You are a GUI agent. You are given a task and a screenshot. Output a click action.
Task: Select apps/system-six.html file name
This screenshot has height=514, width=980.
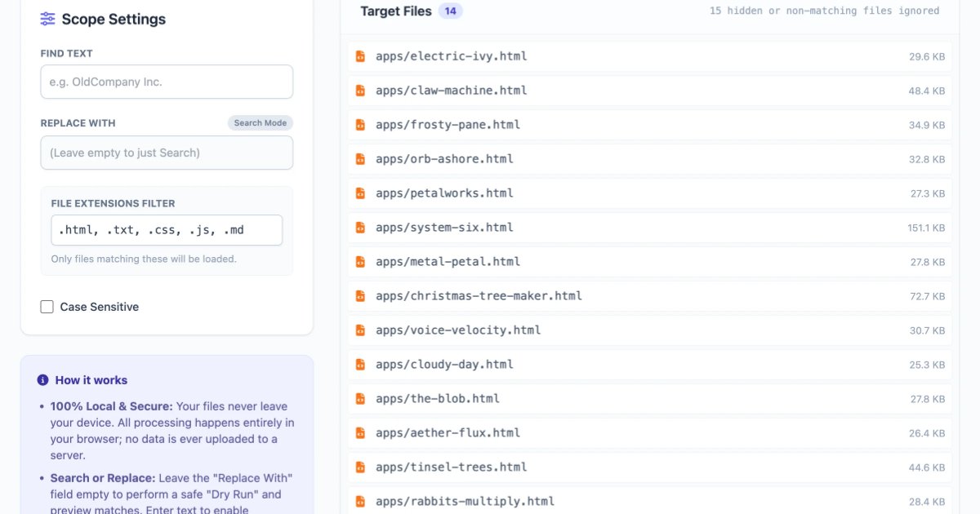click(x=444, y=228)
